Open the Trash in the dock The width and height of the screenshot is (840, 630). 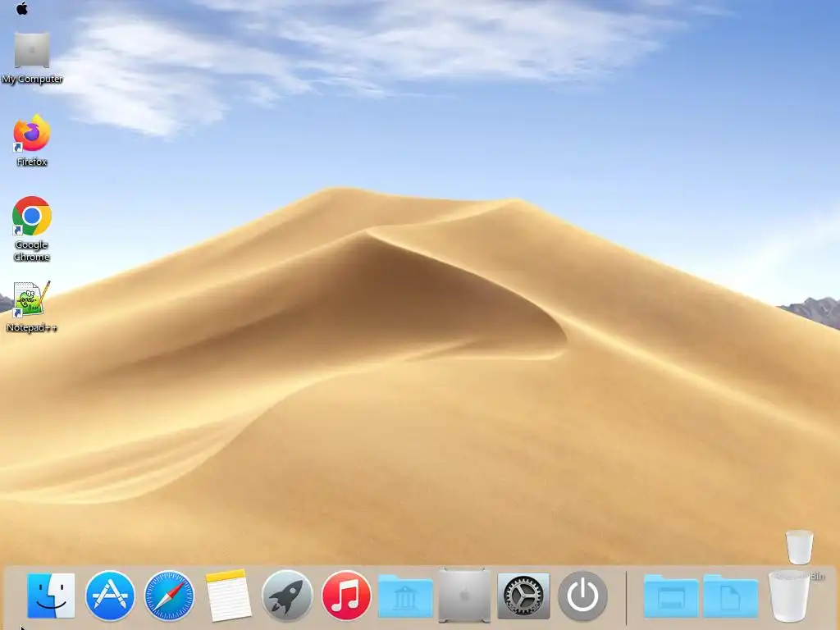click(789, 596)
